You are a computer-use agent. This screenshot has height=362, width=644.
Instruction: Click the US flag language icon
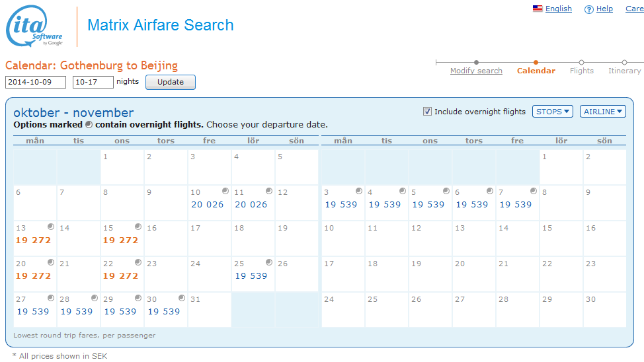[538, 9]
